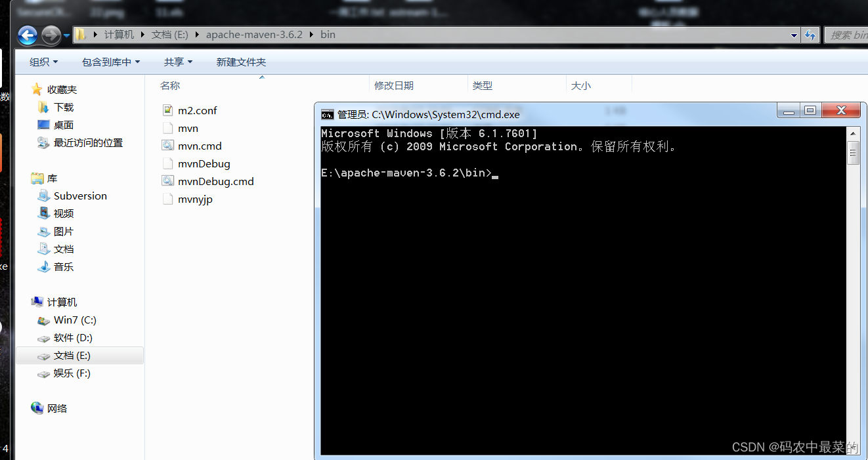Click 新建文件夹 button

(x=241, y=62)
